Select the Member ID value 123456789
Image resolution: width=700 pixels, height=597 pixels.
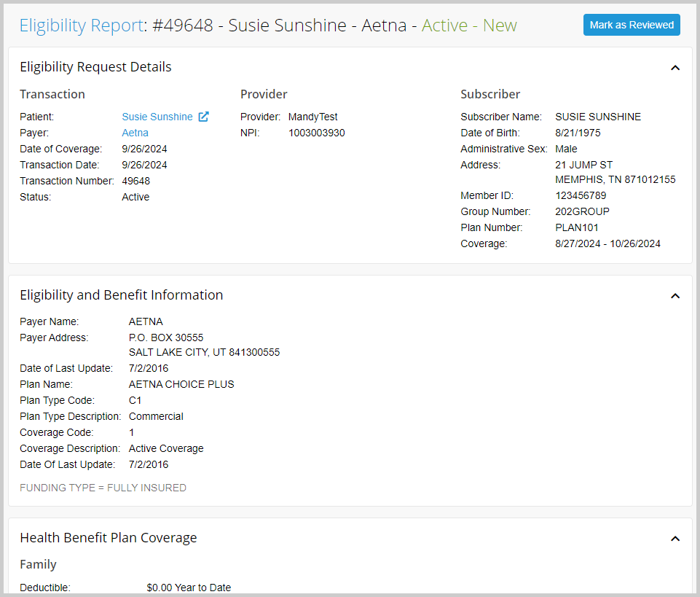pyautogui.click(x=581, y=195)
